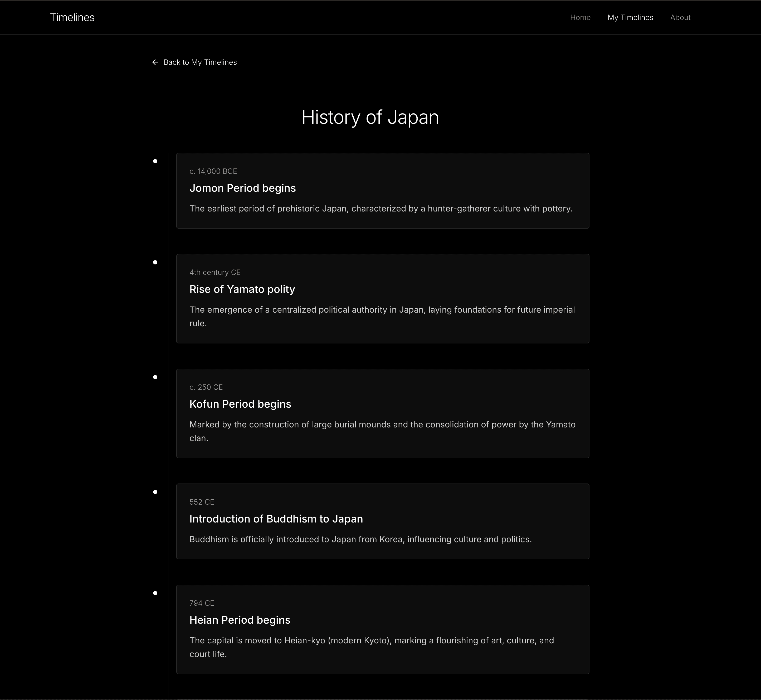The height and width of the screenshot is (700, 761).
Task: Go to My Timelines nav item
Action: click(x=630, y=17)
